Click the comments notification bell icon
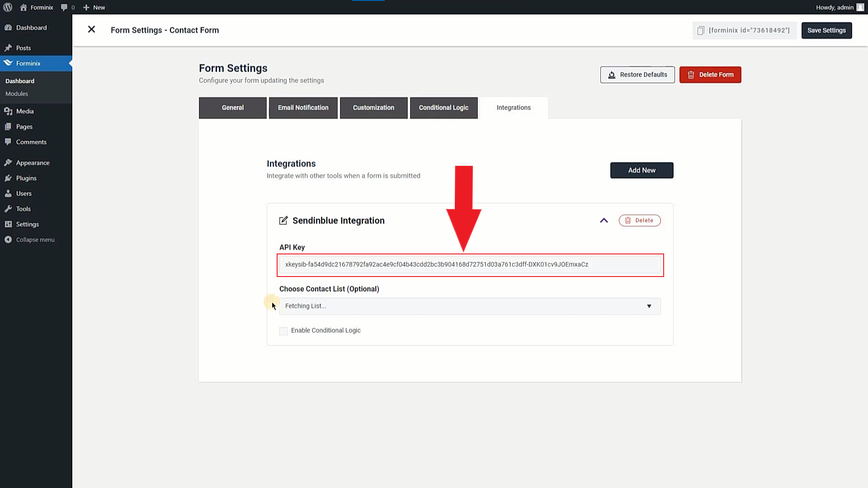The height and width of the screenshot is (488, 868). click(64, 7)
